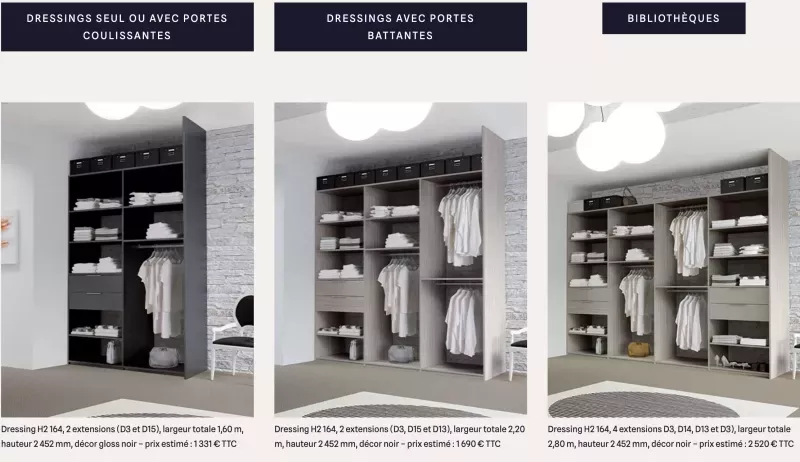Select the 1 331 € TTC dressing description

[x=122, y=437]
